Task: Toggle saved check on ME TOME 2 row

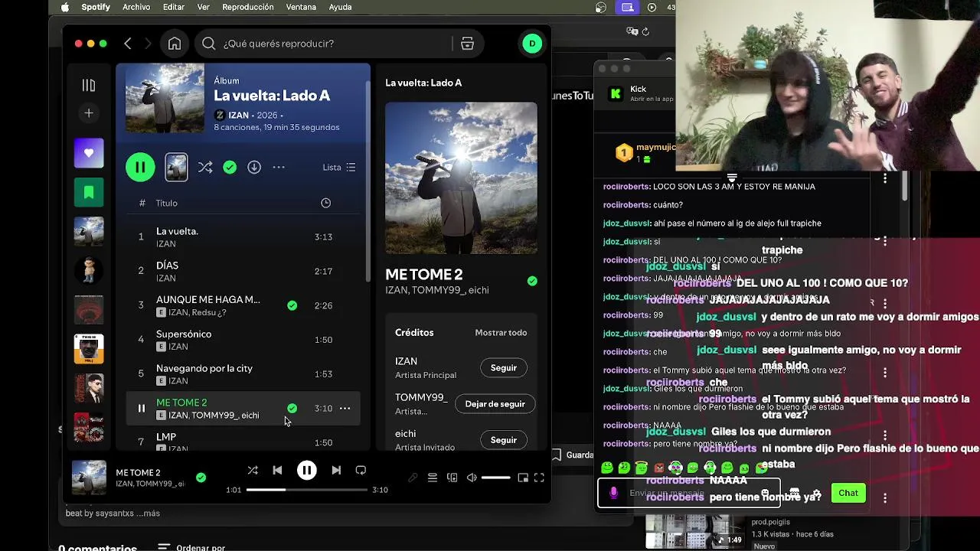Action: (292, 408)
